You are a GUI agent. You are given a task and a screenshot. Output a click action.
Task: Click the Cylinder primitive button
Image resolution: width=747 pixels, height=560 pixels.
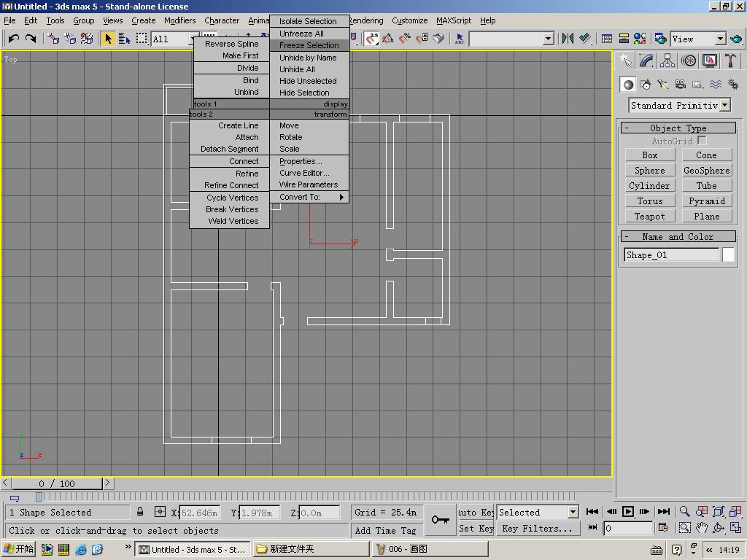(x=650, y=186)
